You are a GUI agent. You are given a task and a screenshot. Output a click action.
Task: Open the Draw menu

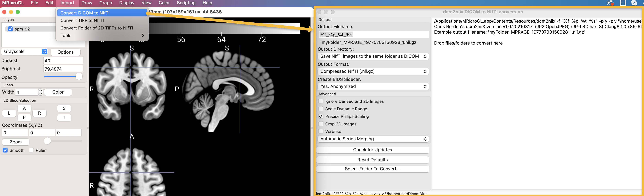87,3
